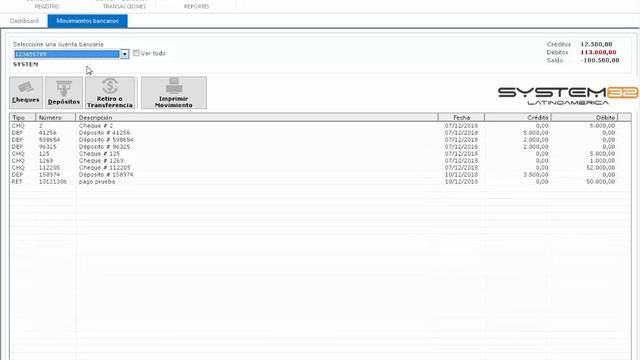Screen dimensions: 640x360
Task: Click the Débitos total 113.000,00
Action: 598,52
